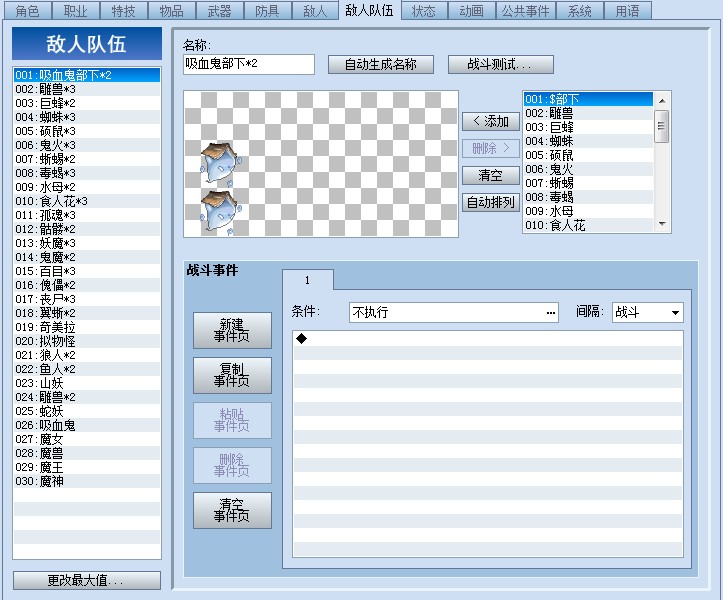Image resolution: width=723 pixels, height=600 pixels.
Task: Click 复制事件页 button
Action: 232,375
